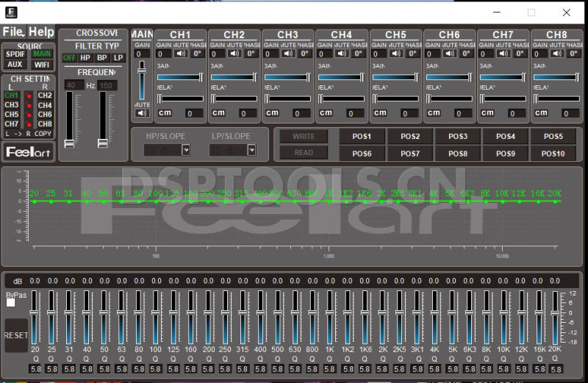Select preset POS7
This screenshot has height=383, width=588.
pyautogui.click(x=410, y=154)
